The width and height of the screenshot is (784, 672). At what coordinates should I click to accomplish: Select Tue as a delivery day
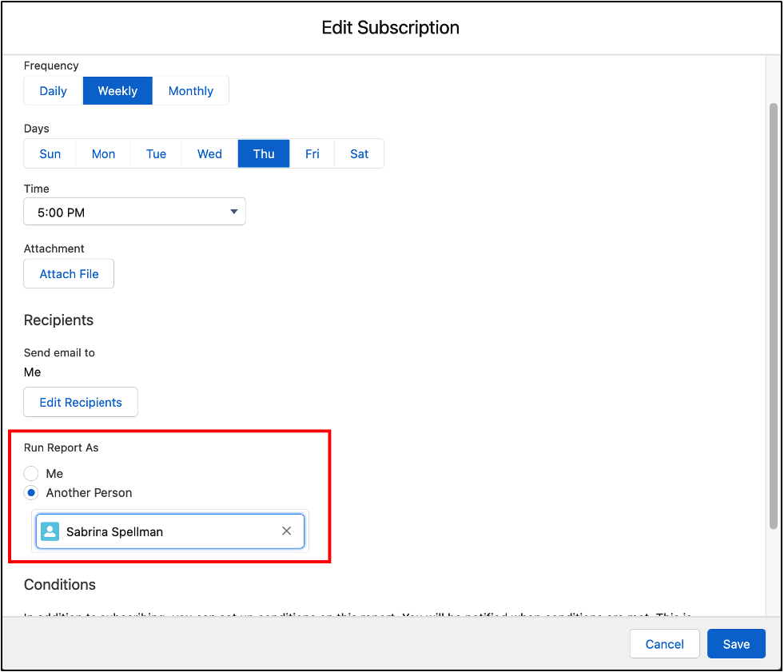pyautogui.click(x=156, y=154)
